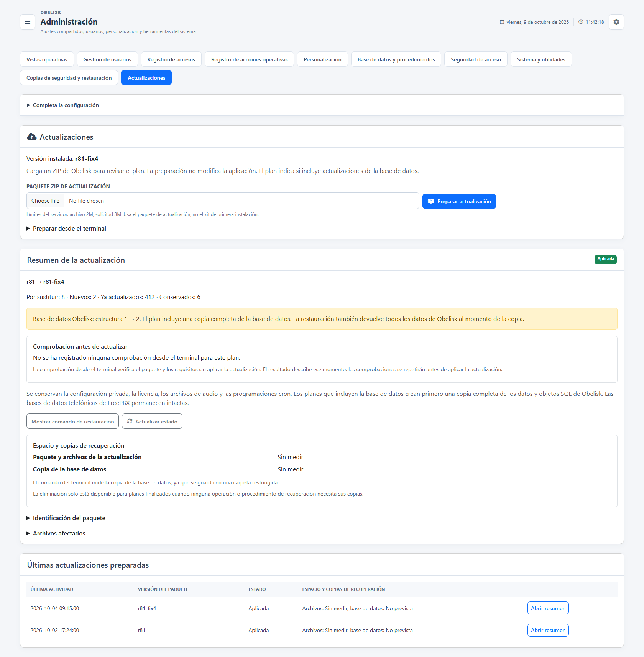
Task: Click 'ESTADO' column header
Action: (257, 589)
